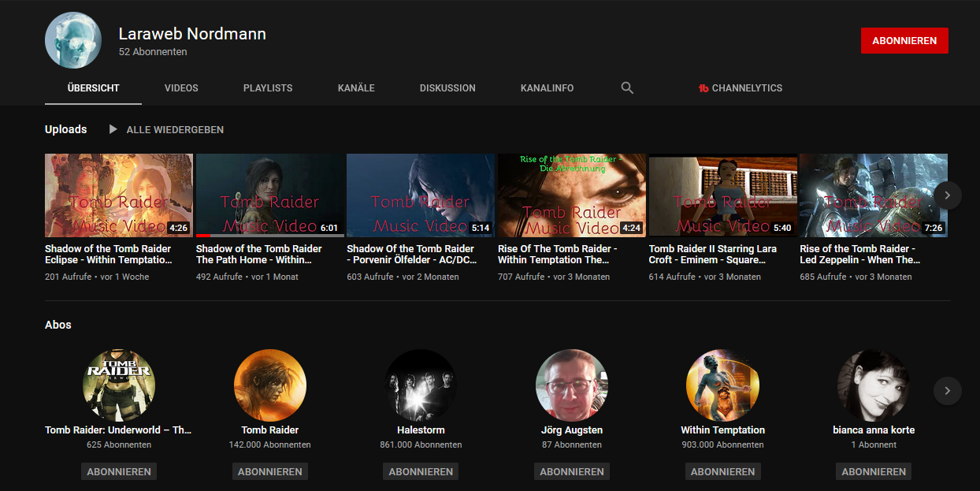The height and width of the screenshot is (491, 980).
Task: Open the Within Temptation channel avatar
Action: 722,386
